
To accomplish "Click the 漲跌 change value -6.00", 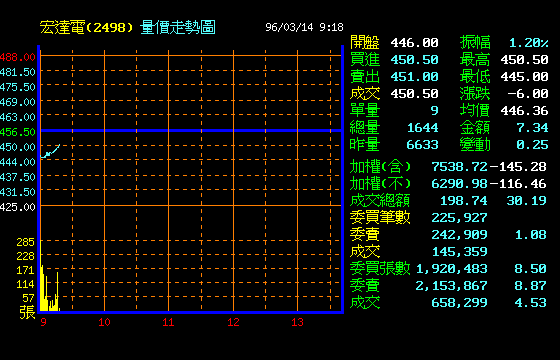I will click(528, 94).
